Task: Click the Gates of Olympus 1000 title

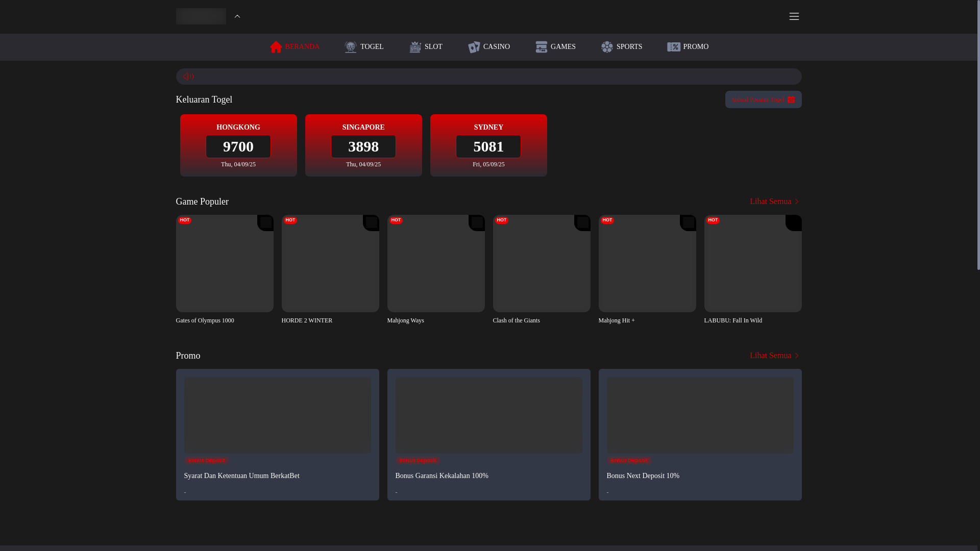Action: [x=205, y=320]
